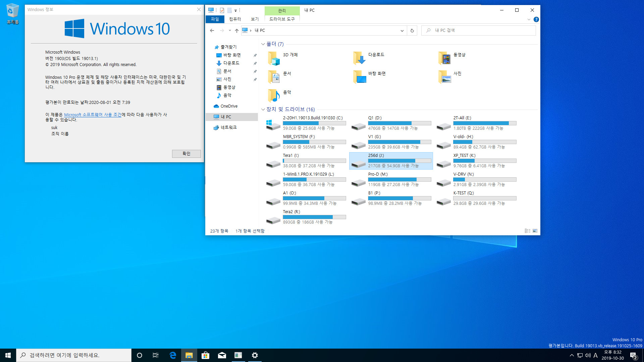Screen dimensions: 644x362
Task: Select the V-DRV (N:) drive
Action: [x=476, y=179]
